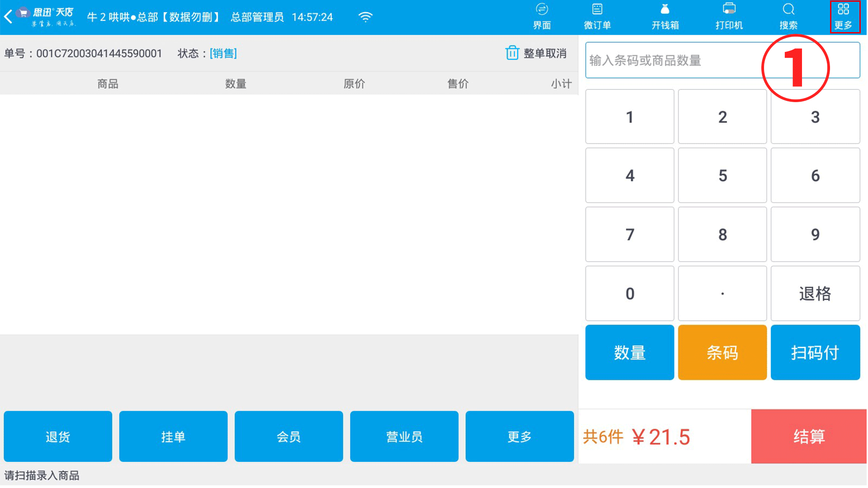The height and width of the screenshot is (488, 868).
Task: Set item quantity with the 数量 key
Action: 630,352
